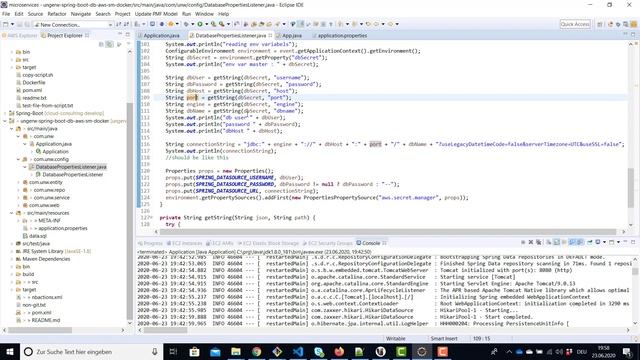Viewport: 640px width, 360px height.
Task: Switch to EC2 Instances tab
Action: (x=184, y=243)
